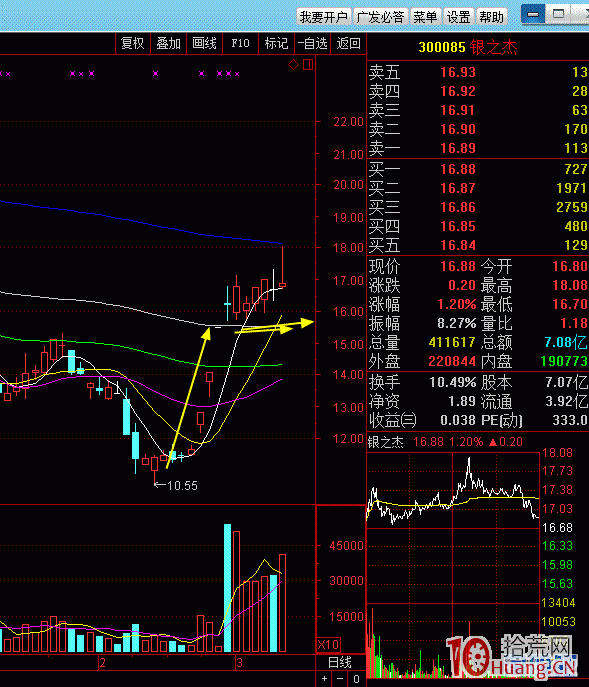
Task: Click month marker 2 on time axis
Action: 102,662
